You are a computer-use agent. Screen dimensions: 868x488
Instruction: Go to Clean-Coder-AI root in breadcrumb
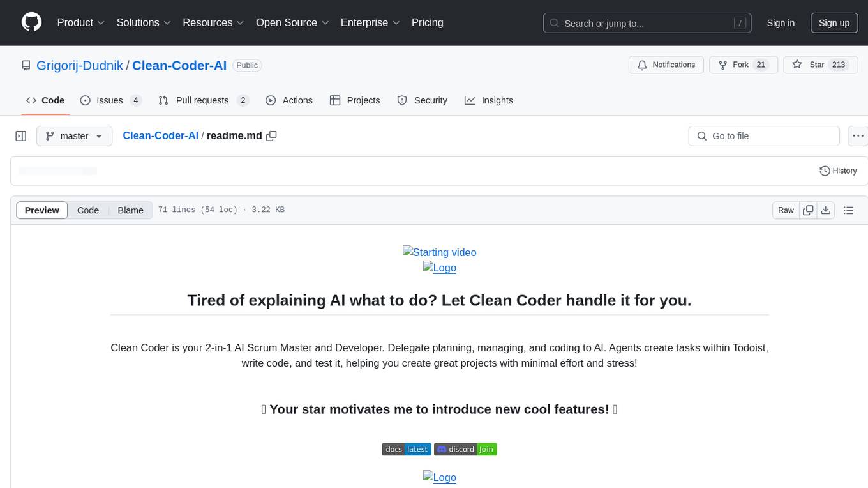160,135
